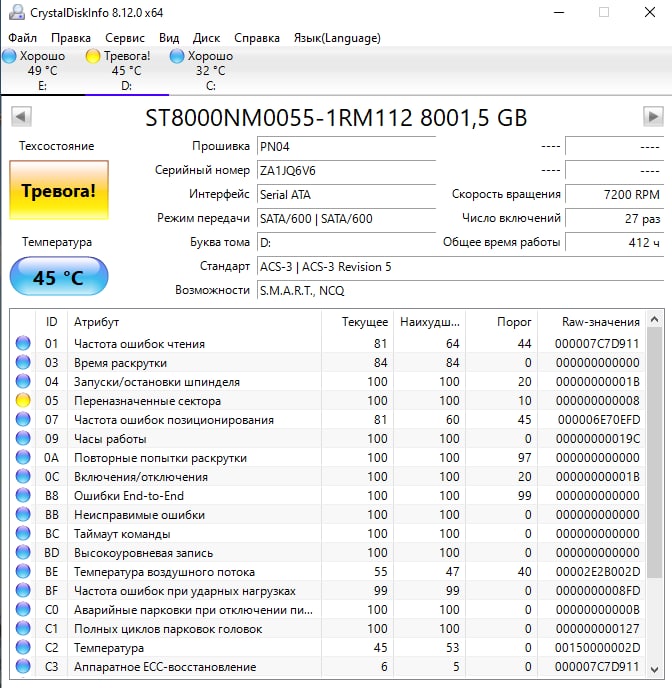This screenshot has width=672, height=688.
Task: Click the Raw-значения column header
Action: tap(591, 322)
